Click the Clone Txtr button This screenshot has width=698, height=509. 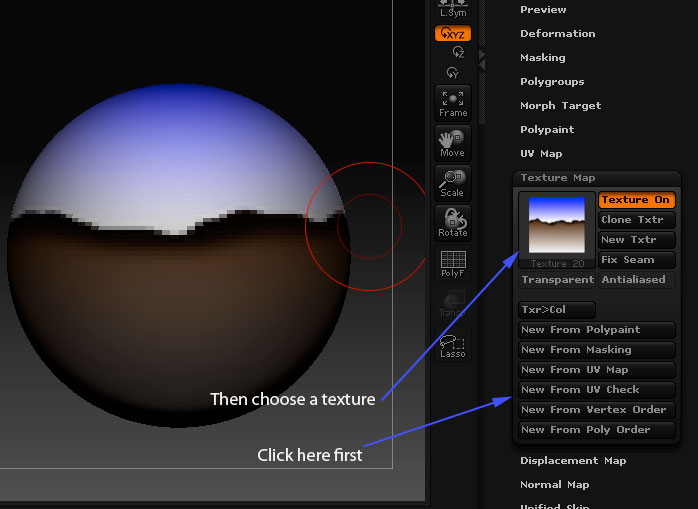point(636,220)
